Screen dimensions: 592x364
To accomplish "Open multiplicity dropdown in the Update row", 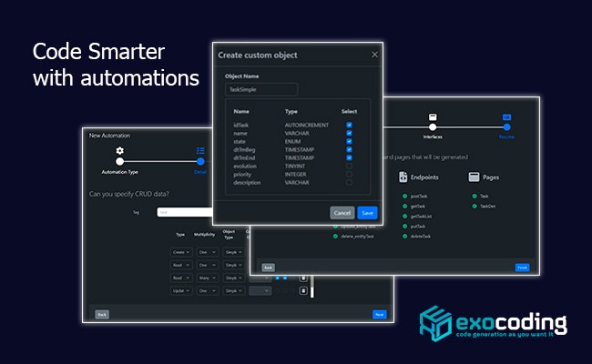I will tap(208, 291).
